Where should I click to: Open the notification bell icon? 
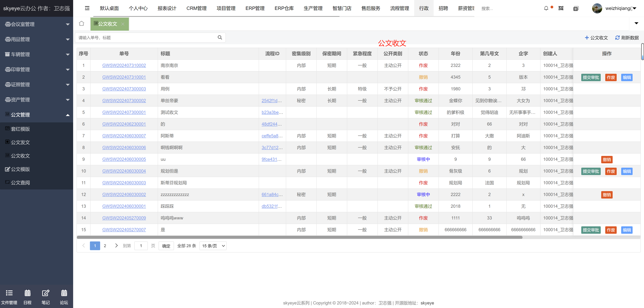tap(546, 8)
